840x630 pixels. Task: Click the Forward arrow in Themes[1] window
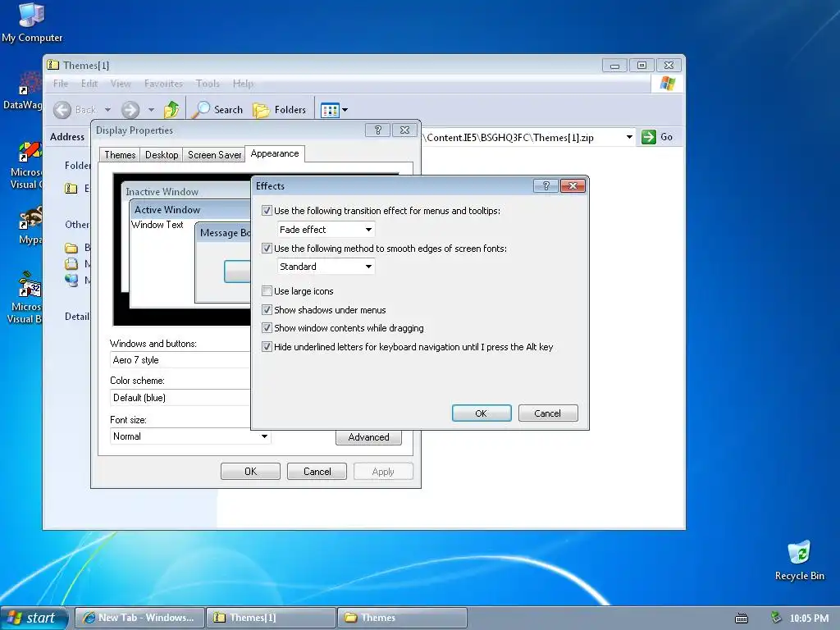click(130, 110)
